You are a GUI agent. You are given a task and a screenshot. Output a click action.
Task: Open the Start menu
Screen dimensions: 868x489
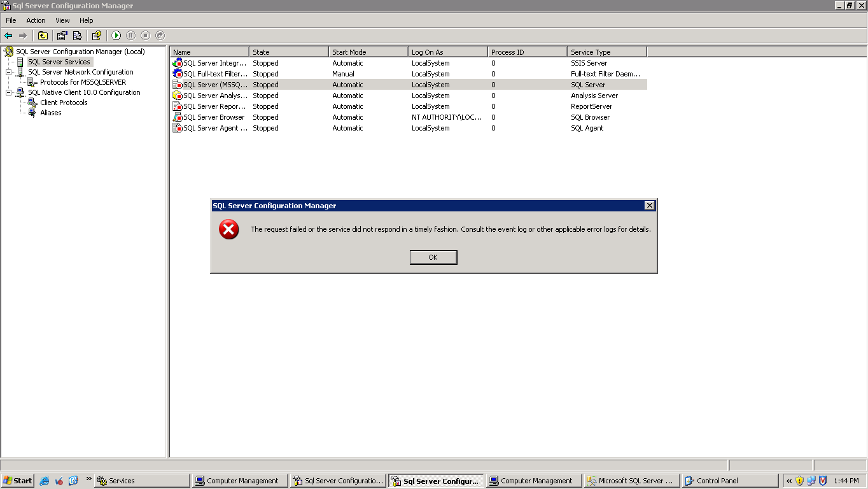(x=18, y=481)
